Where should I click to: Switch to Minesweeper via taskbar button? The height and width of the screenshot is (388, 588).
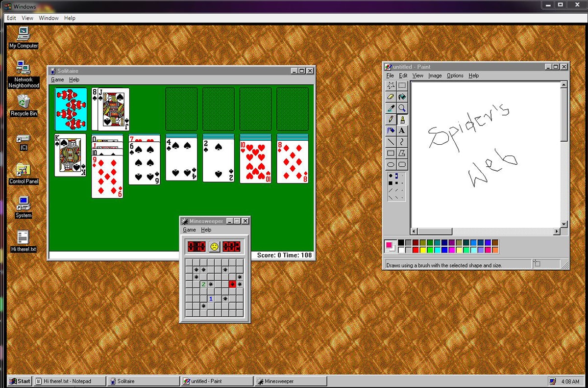click(x=291, y=381)
